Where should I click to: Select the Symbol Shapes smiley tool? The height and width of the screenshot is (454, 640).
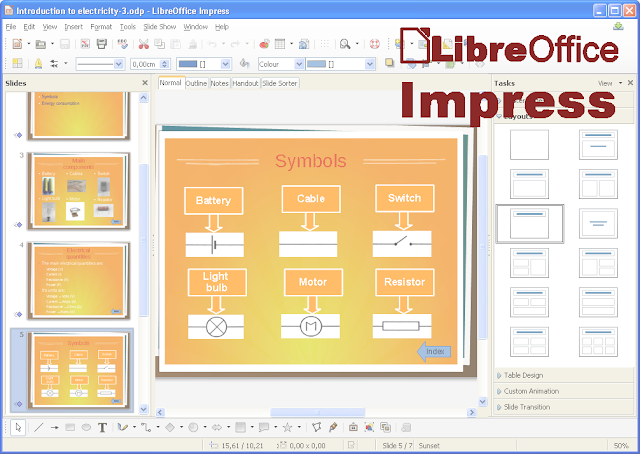(x=193, y=427)
